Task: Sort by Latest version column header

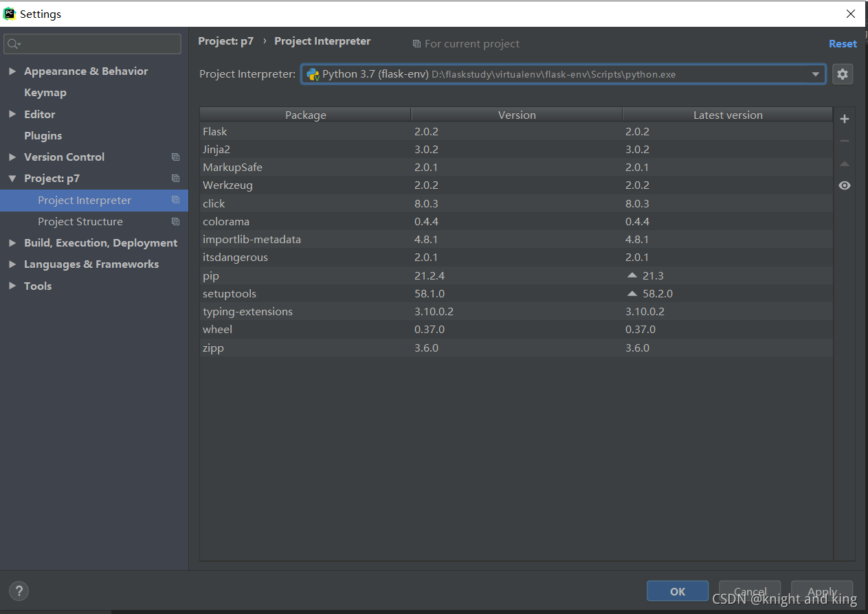Action: tap(728, 115)
